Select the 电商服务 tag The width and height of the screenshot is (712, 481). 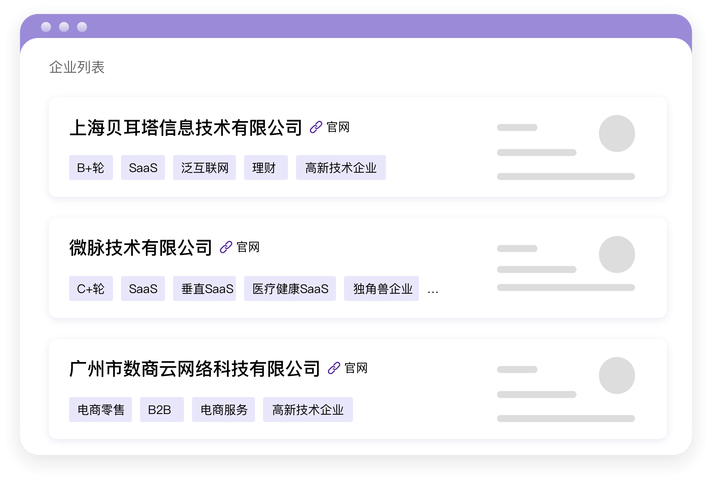(223, 410)
